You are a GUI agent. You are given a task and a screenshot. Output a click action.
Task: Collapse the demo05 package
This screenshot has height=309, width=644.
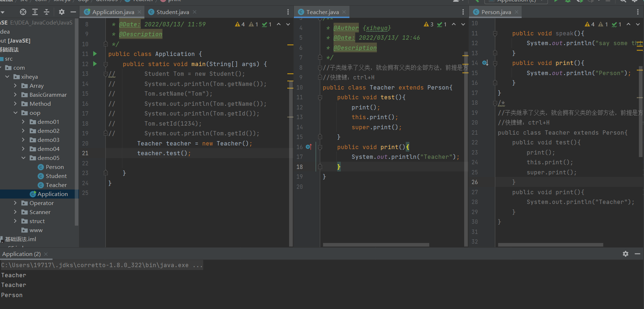(23, 158)
